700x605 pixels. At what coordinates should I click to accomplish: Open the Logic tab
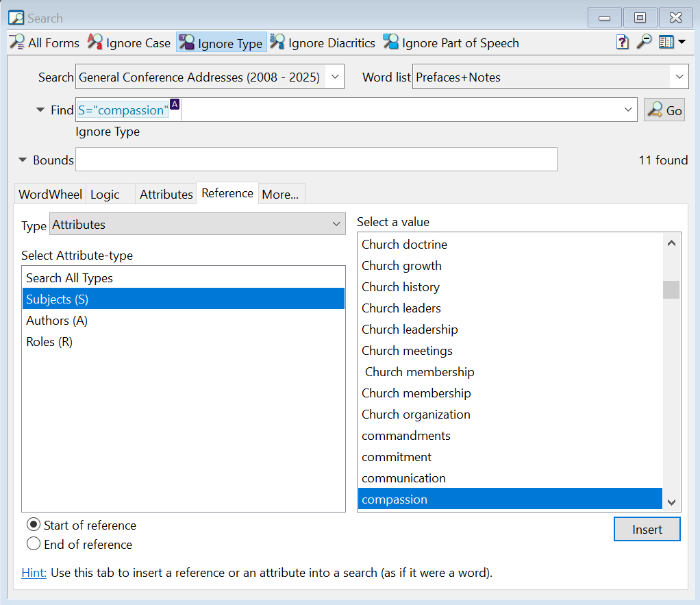[x=105, y=194]
